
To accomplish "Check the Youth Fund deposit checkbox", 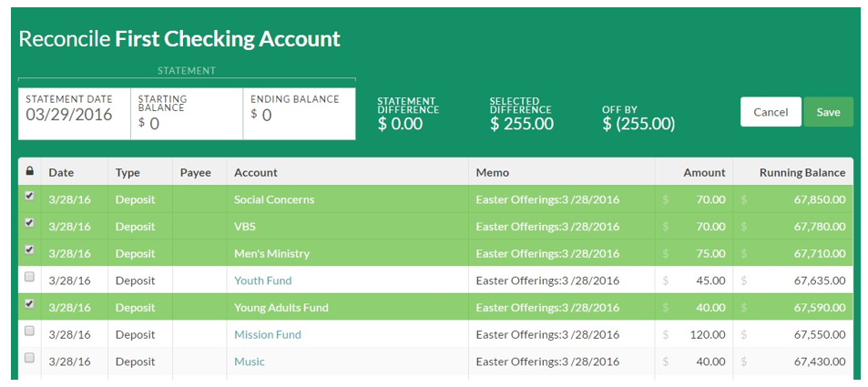I will coord(30,278).
